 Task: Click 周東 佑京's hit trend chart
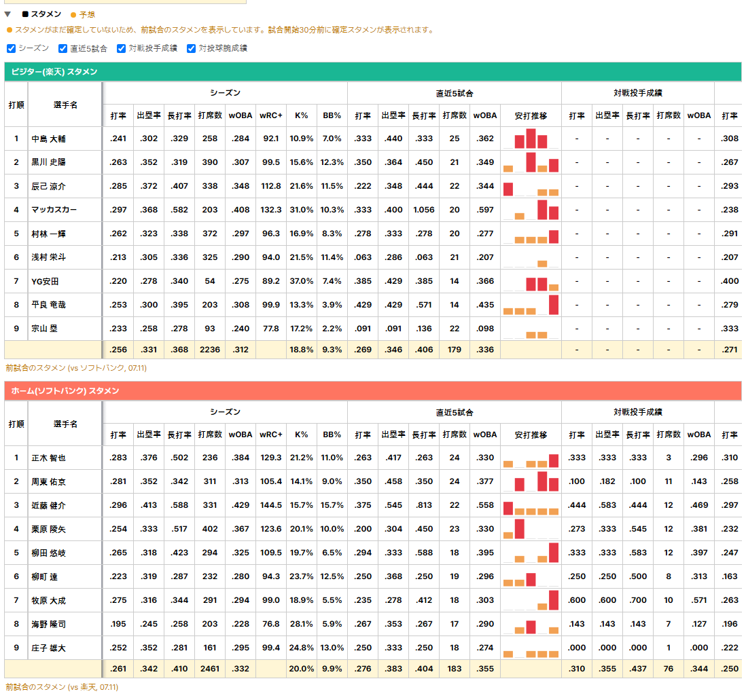click(x=531, y=481)
